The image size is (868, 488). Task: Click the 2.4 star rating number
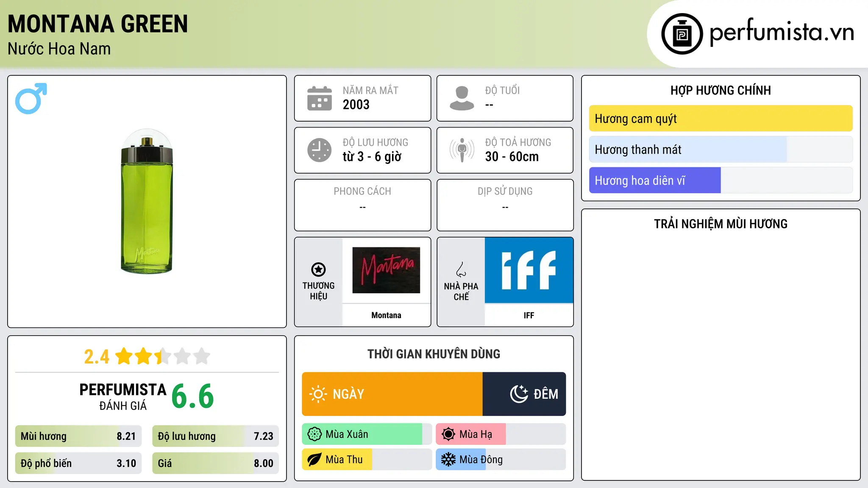[97, 357]
